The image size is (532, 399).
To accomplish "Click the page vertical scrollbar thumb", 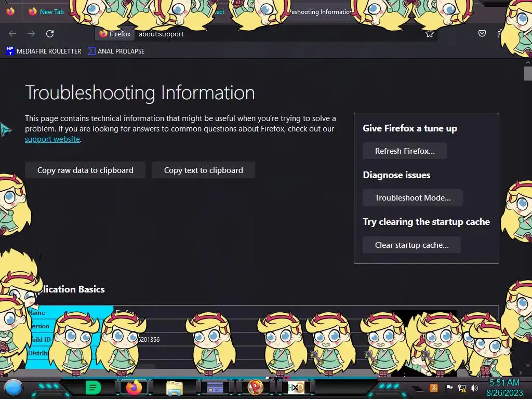I will coord(528,73).
